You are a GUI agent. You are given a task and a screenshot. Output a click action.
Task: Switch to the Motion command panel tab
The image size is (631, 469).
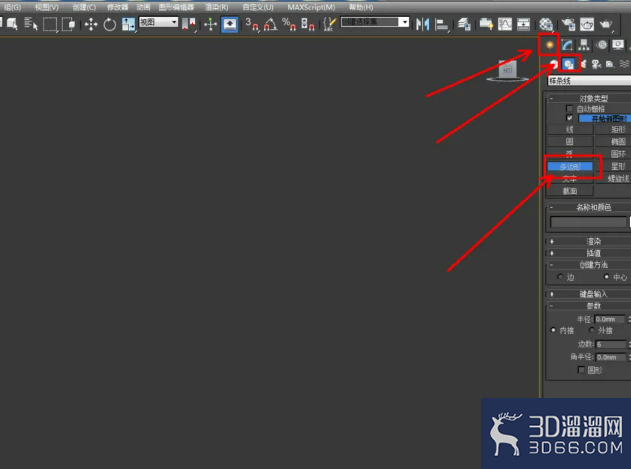pos(602,45)
